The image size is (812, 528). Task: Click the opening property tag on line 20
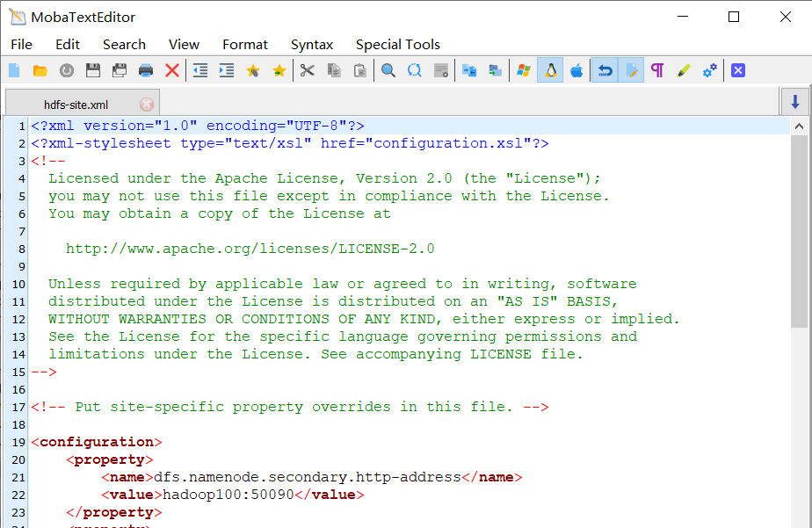(110, 459)
